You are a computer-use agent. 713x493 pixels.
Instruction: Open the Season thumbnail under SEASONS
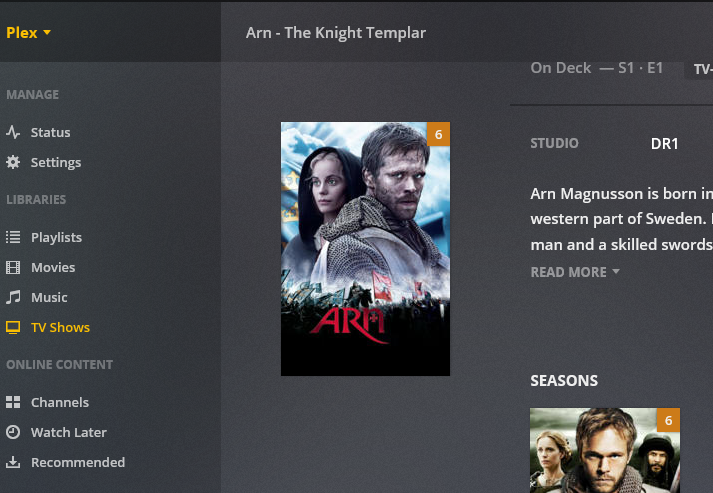[605, 450]
